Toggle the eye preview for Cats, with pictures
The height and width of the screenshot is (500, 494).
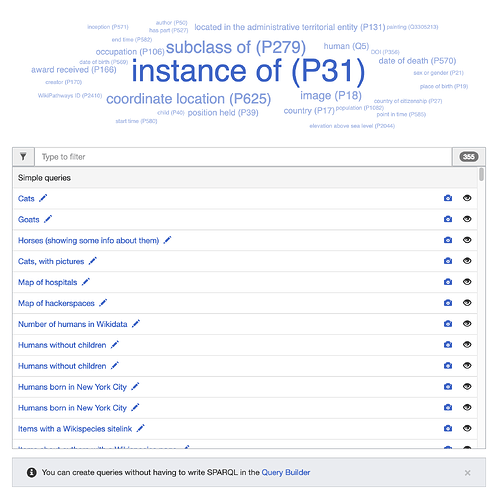(x=467, y=261)
